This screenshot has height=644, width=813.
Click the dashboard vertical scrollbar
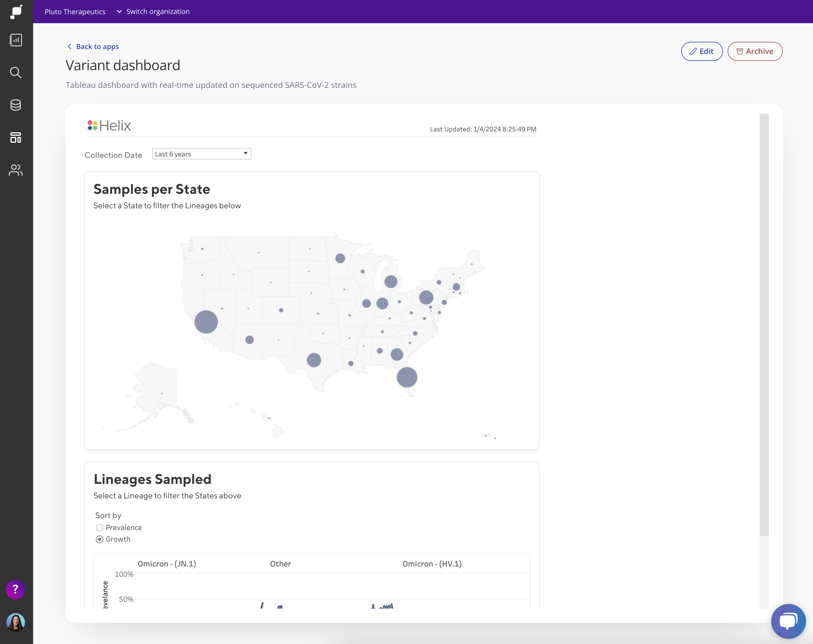tap(764, 324)
